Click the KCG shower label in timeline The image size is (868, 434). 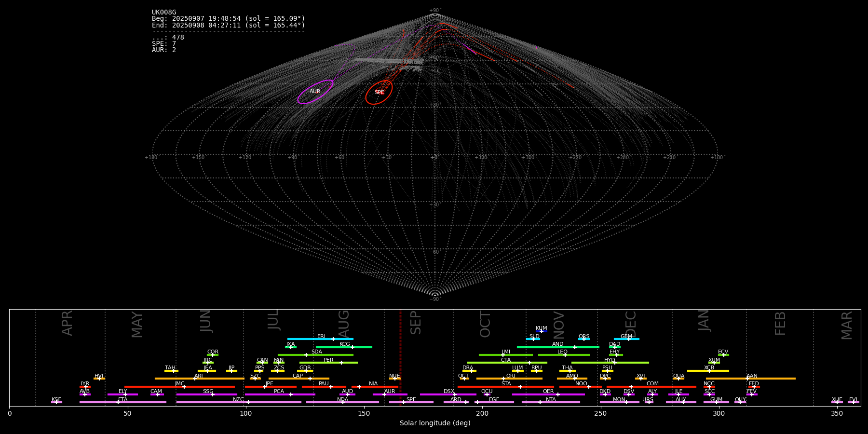pos(345,344)
